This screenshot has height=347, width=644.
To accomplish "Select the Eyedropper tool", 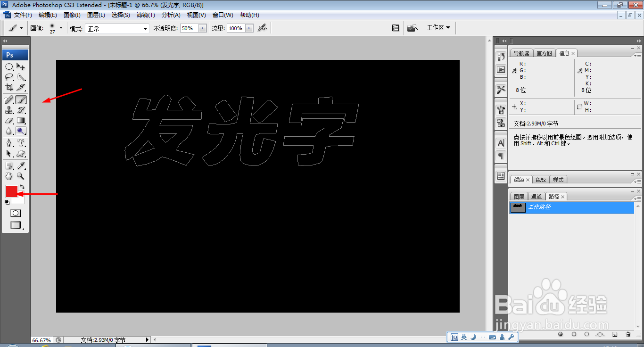I will [21, 165].
